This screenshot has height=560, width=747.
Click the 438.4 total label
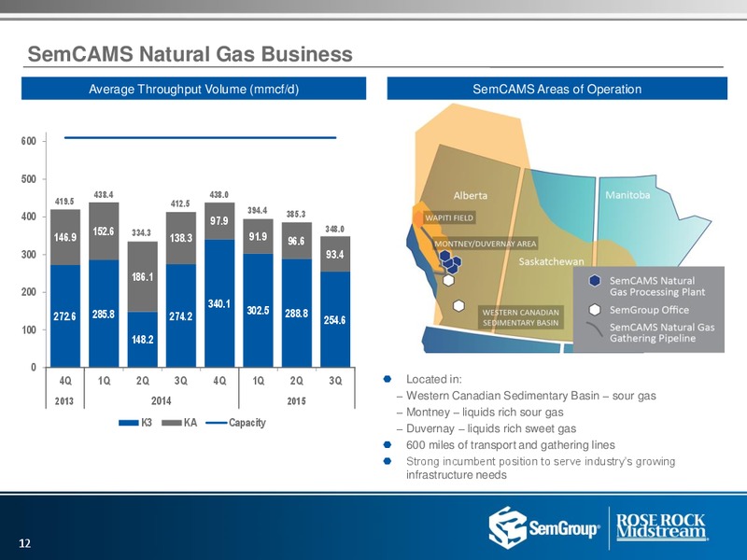pyautogui.click(x=104, y=195)
